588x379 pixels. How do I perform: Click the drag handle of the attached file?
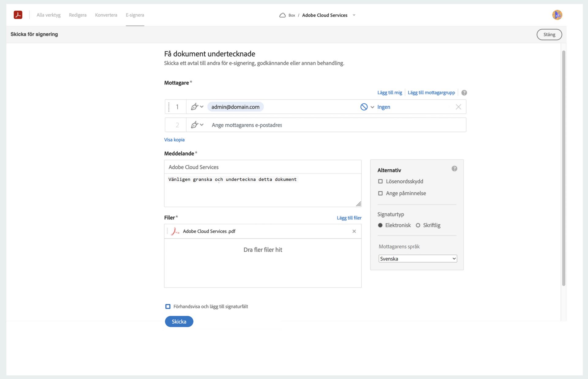[167, 231]
